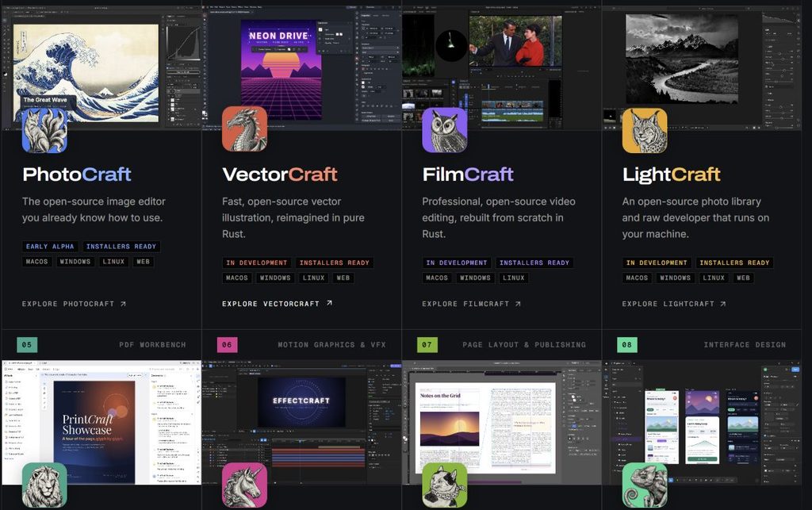Click the FilmCraft description about video editing

tap(498, 217)
